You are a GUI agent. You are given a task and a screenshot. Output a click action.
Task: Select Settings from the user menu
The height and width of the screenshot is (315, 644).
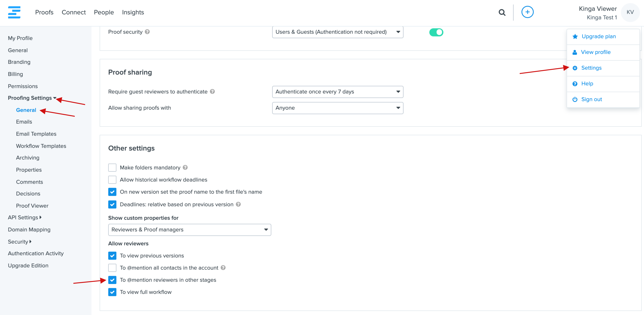coord(591,68)
